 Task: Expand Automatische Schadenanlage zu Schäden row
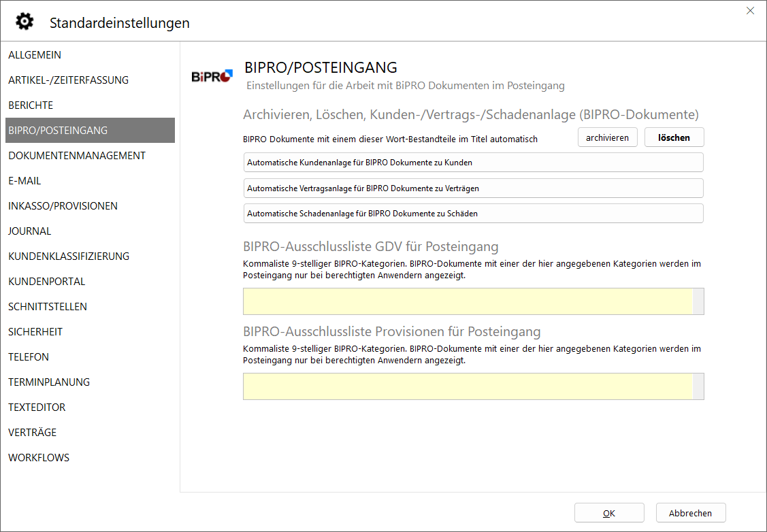click(x=473, y=213)
